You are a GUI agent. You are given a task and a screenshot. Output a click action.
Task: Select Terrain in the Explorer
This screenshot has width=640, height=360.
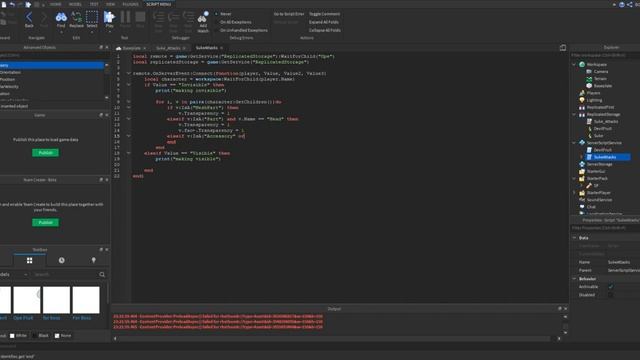click(600, 79)
